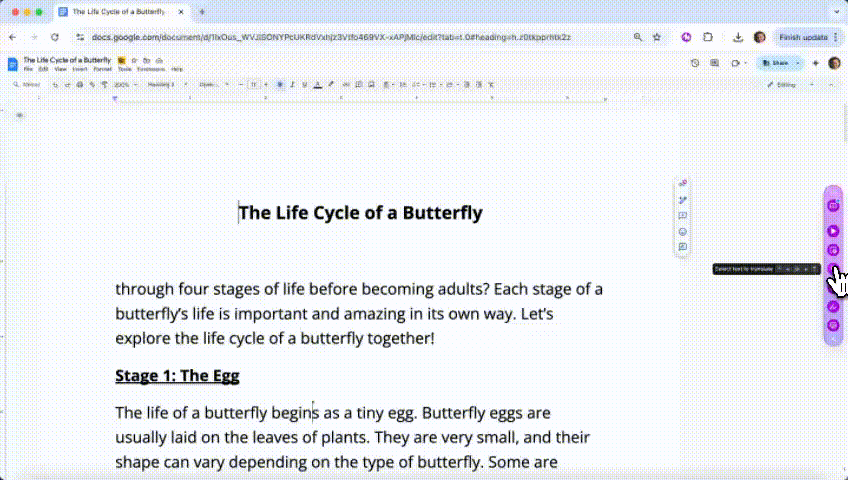Open the browser Extensions puzzle icon
The width and height of the screenshot is (848, 480).
tap(707, 37)
